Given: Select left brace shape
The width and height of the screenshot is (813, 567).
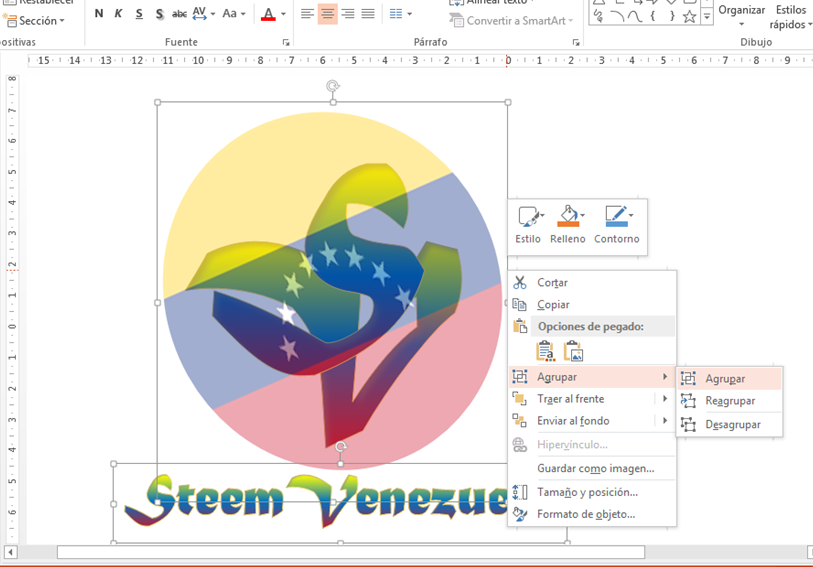Looking at the screenshot, I should 653,17.
